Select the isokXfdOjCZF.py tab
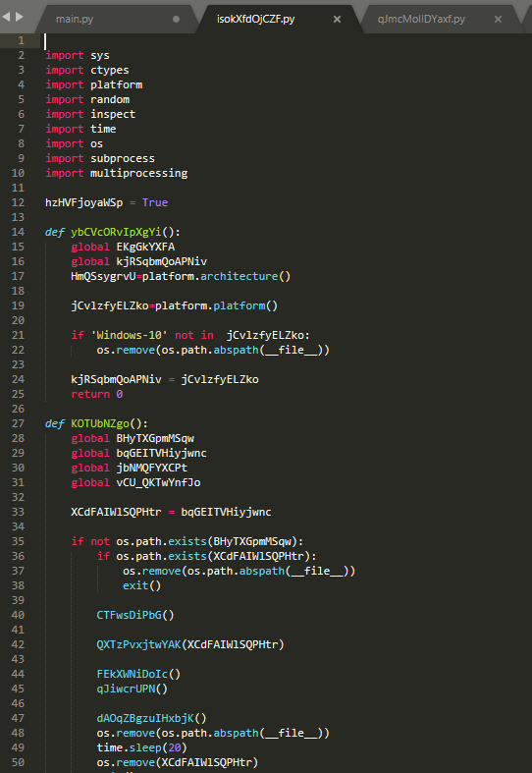 (255, 20)
